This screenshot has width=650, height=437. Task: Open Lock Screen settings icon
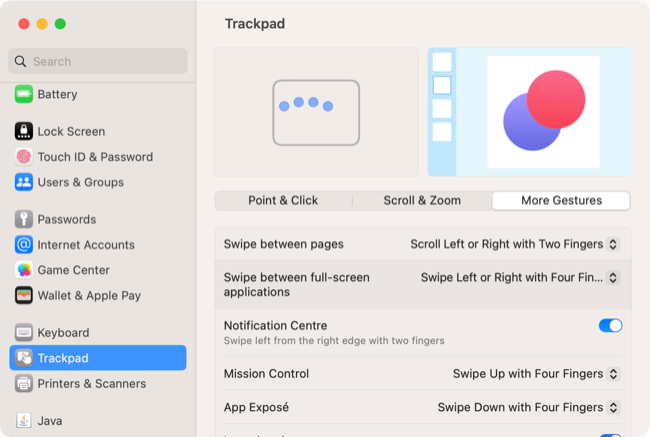pos(24,131)
